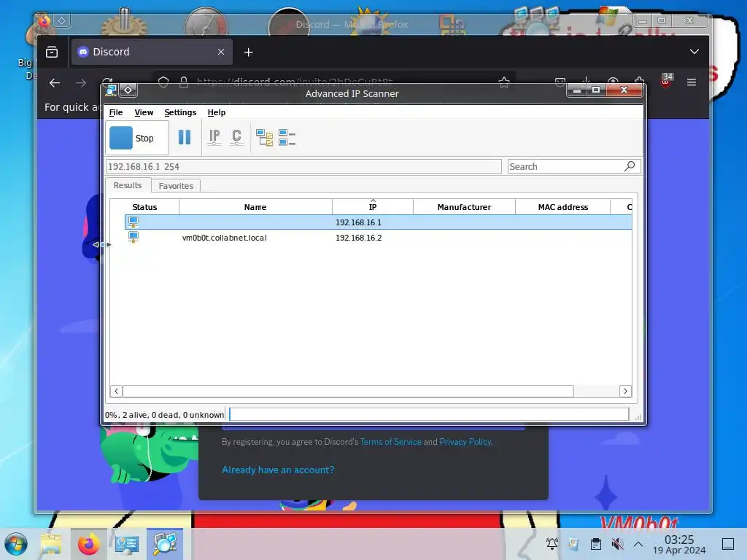Expand Firefox list all tabs chevron

point(694,52)
